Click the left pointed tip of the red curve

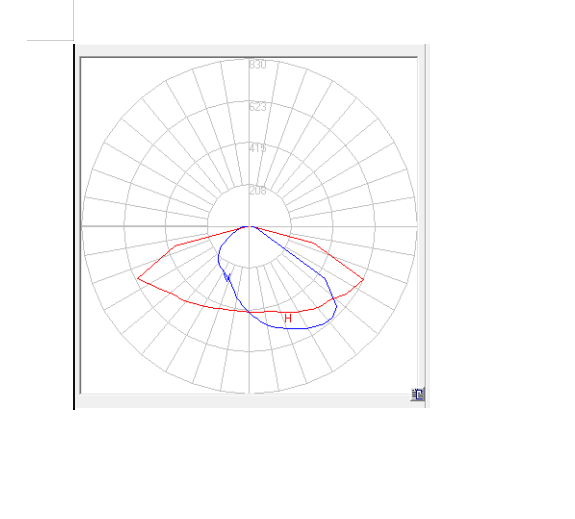pyautogui.click(x=138, y=278)
